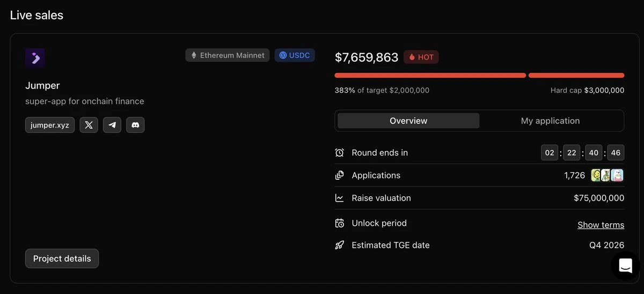Show terms for the unlock period
The image size is (644, 294).
point(601,225)
